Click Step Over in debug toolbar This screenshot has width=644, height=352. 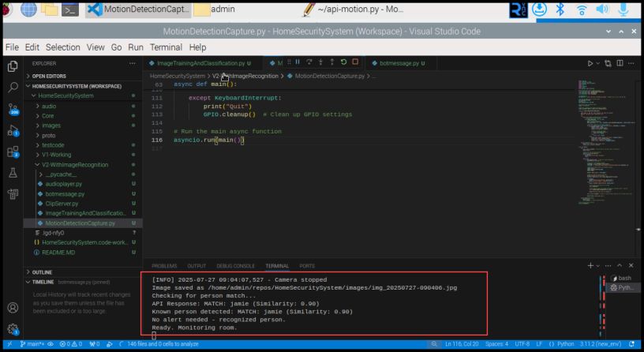click(309, 62)
